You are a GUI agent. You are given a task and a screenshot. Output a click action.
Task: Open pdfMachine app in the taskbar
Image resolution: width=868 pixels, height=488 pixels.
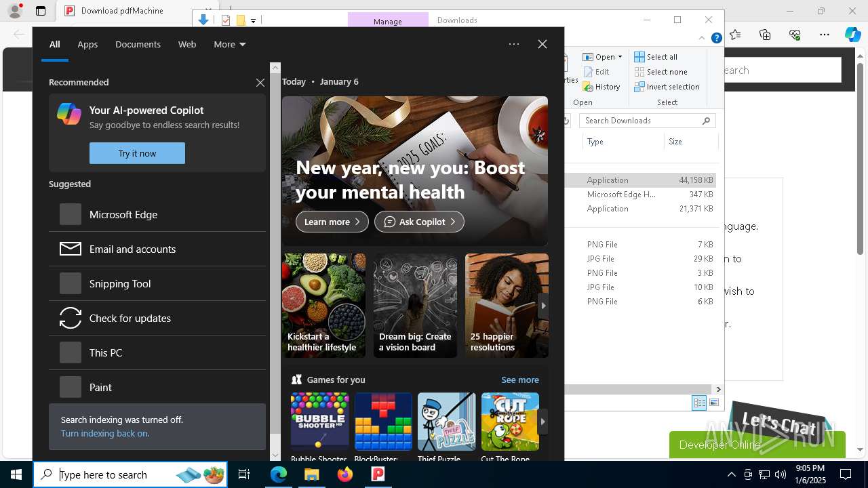tap(378, 474)
